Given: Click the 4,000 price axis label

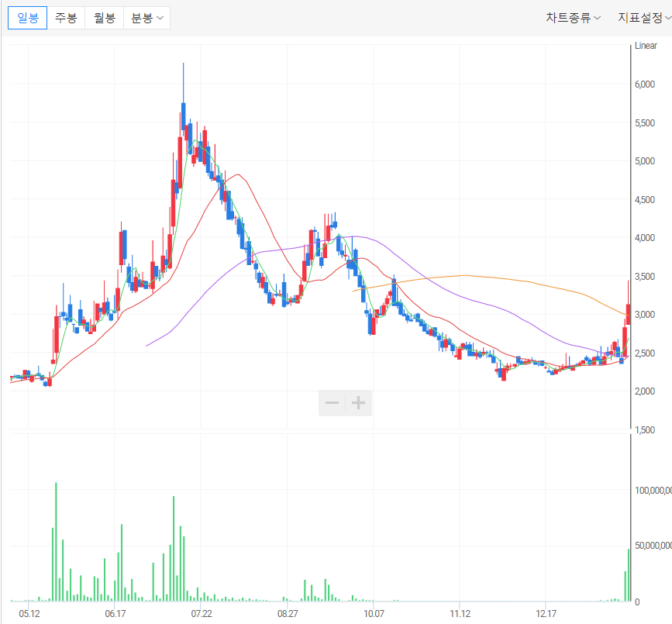Looking at the screenshot, I should [x=645, y=238].
